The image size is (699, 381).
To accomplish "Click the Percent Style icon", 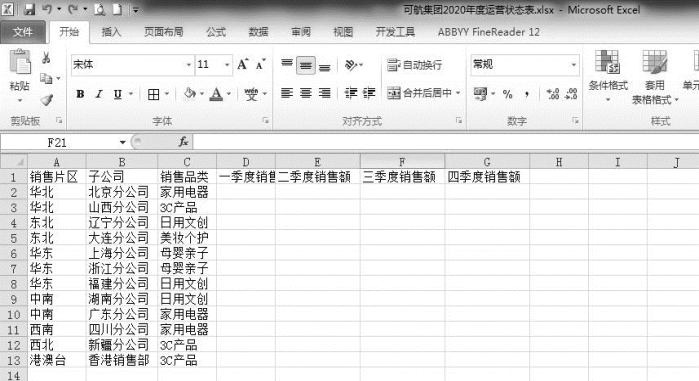I will (x=507, y=94).
